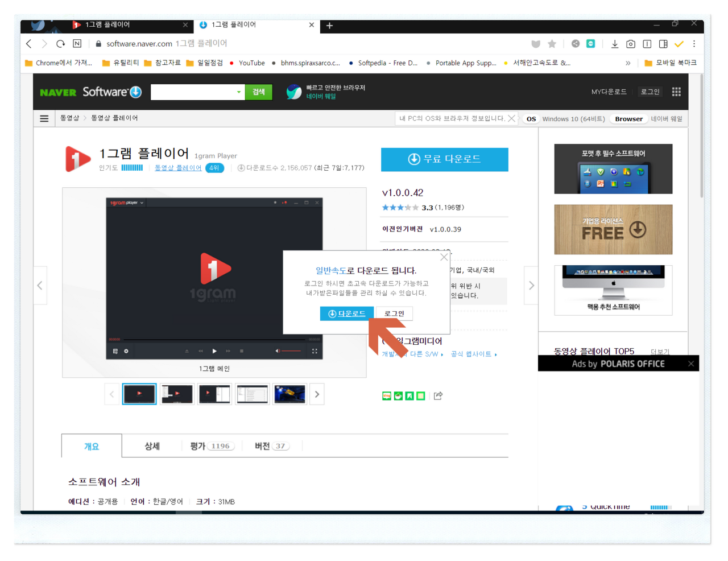Screen dimensions: 728x561
Task: Open the teal extension icon in toolbar
Action: [591, 44]
